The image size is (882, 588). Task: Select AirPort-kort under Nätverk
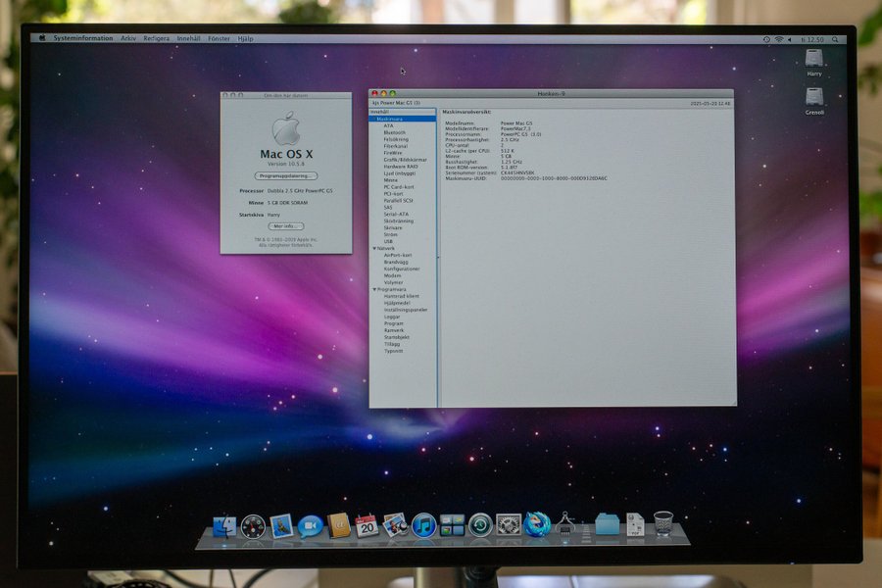tap(397, 256)
